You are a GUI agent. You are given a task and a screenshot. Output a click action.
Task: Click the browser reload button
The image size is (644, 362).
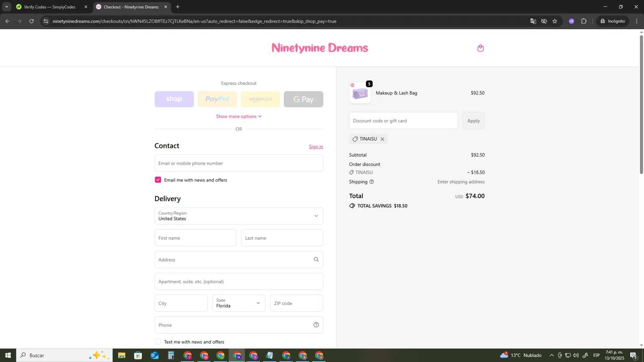click(x=31, y=21)
